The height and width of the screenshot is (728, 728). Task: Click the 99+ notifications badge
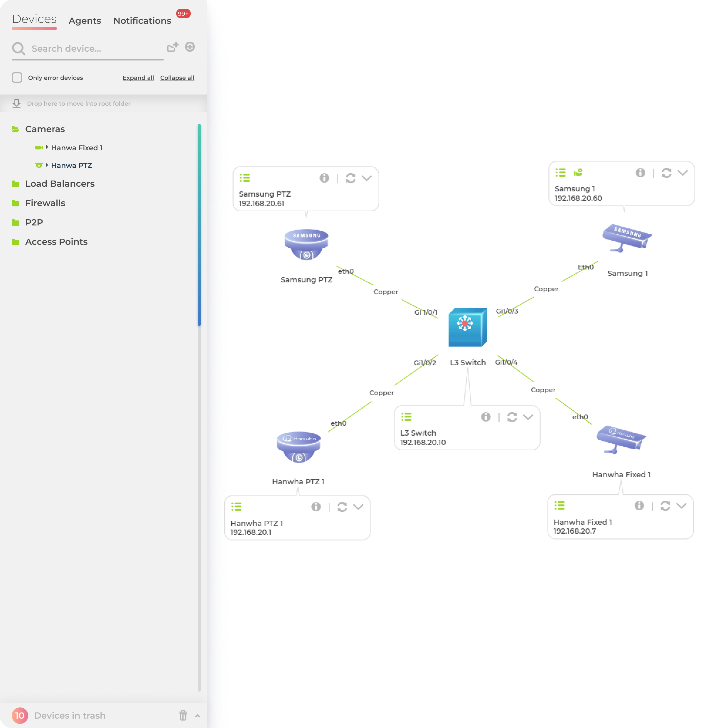pos(183,14)
